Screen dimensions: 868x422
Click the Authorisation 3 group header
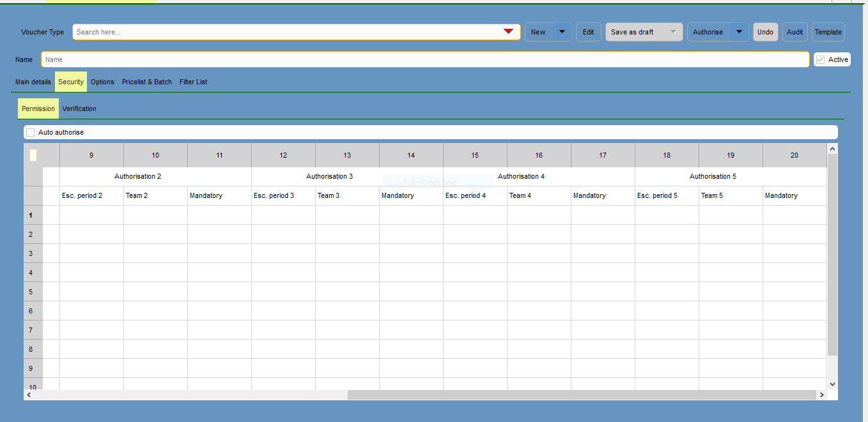tap(347, 176)
